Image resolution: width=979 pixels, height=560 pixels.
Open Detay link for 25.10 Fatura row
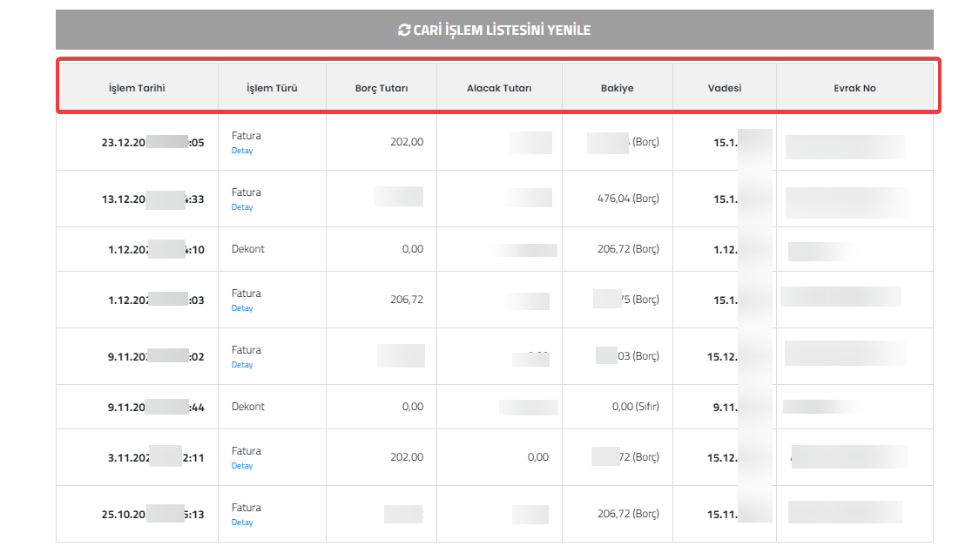[242, 523]
